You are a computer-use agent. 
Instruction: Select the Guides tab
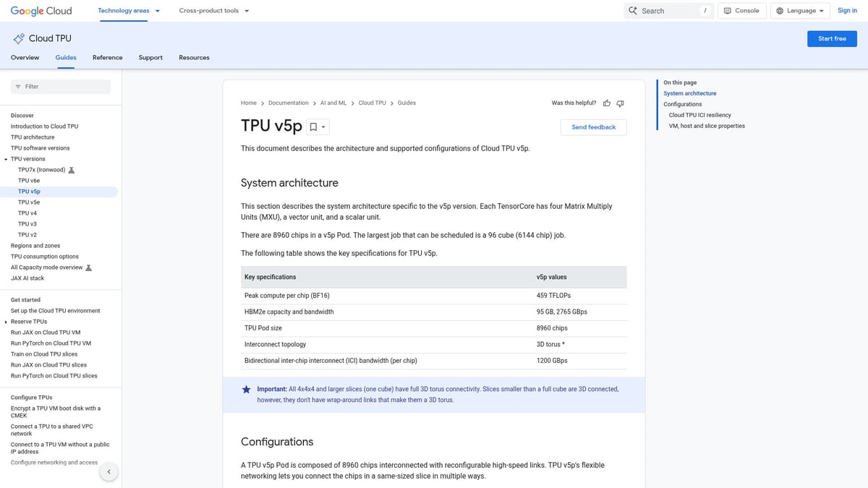click(x=66, y=58)
